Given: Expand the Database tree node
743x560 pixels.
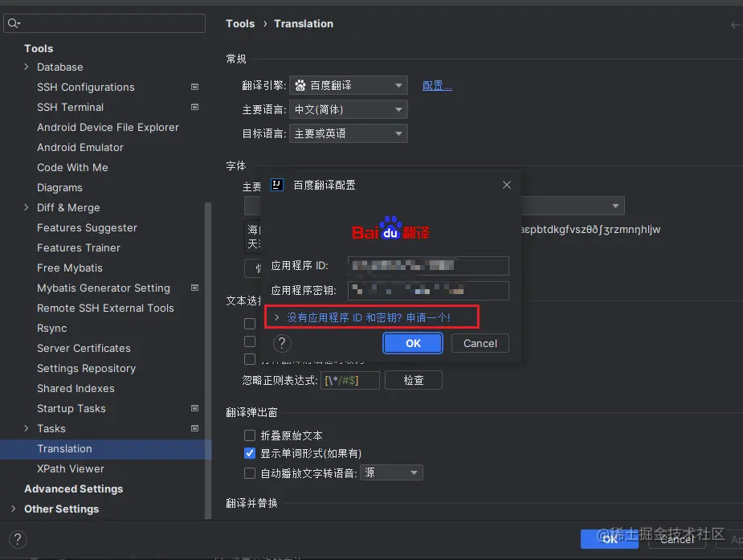Looking at the screenshot, I should [x=26, y=67].
